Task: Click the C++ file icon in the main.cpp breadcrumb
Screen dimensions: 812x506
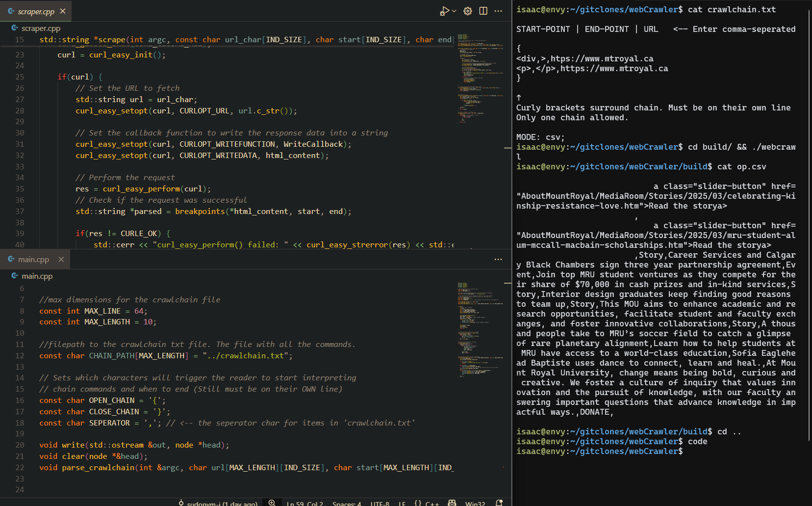Action: [15, 276]
